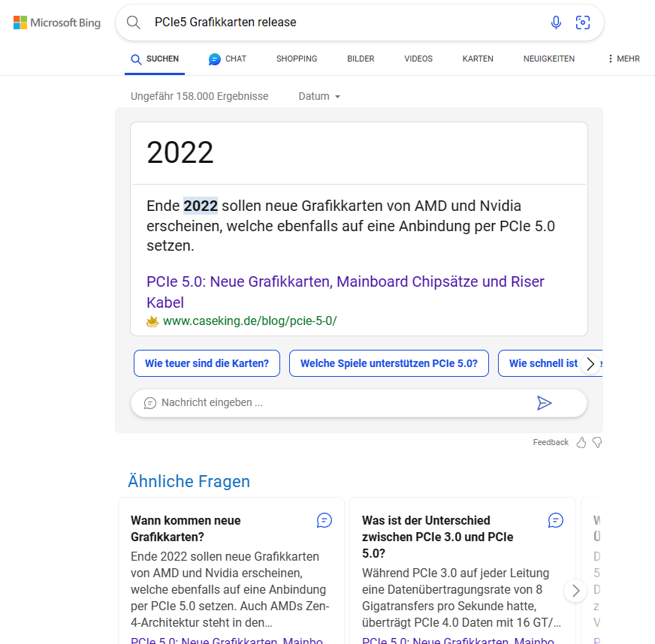Open chat for PCIe 3.0 vs 5.0 question
Image resolution: width=655 pixels, height=644 pixels.
[556, 520]
